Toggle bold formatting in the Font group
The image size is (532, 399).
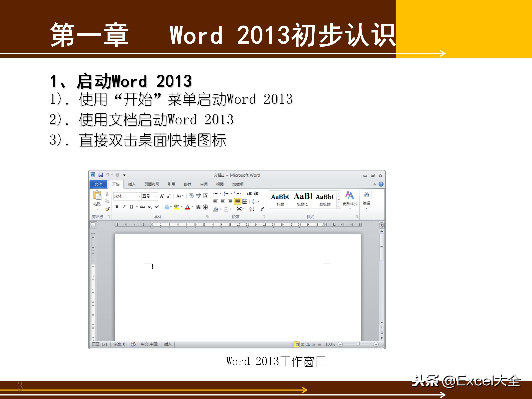pos(117,207)
